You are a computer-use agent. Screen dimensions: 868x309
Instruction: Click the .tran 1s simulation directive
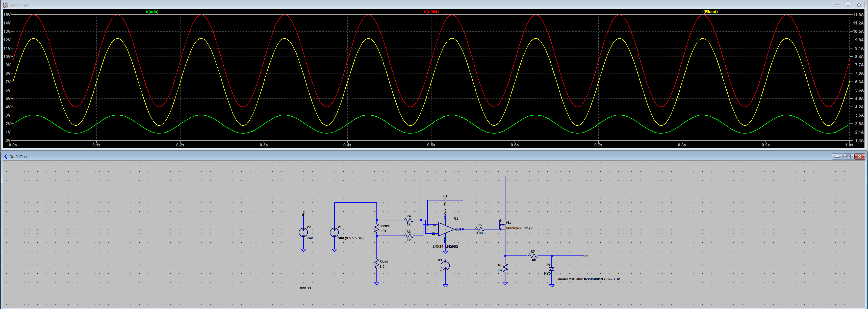(x=305, y=288)
